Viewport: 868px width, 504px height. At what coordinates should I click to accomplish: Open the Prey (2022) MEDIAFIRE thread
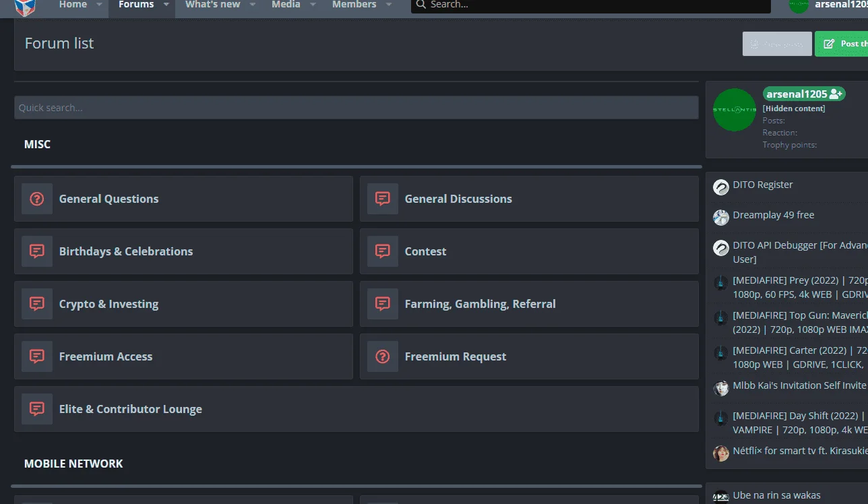click(800, 287)
